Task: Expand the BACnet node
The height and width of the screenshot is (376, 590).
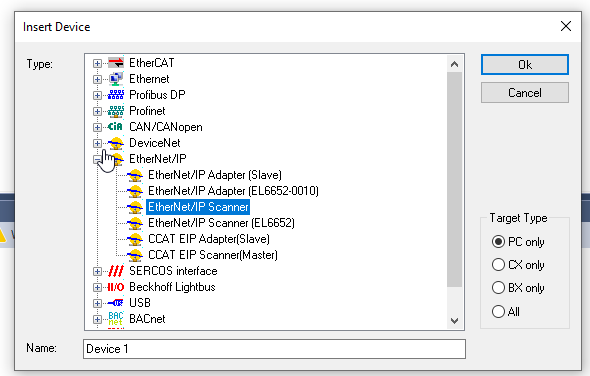Action: (97, 319)
